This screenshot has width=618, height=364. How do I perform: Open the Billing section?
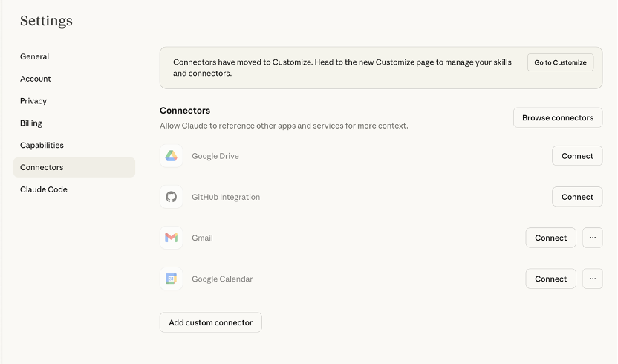(31, 123)
